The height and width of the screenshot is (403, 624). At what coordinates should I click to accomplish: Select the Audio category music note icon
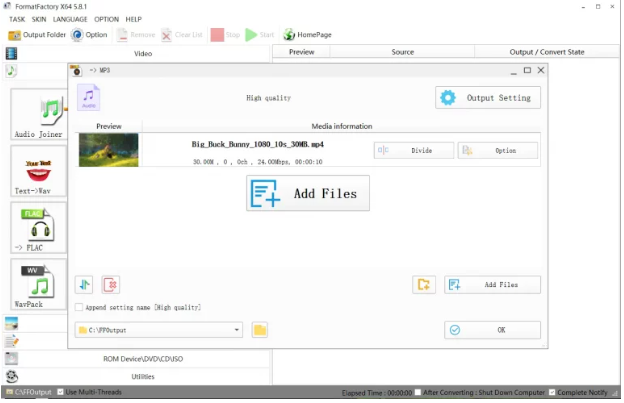coord(11,71)
